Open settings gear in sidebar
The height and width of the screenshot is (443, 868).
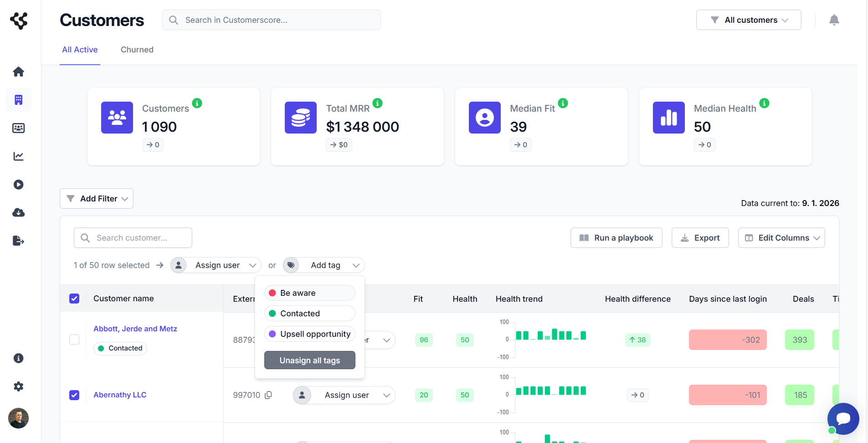(18, 386)
